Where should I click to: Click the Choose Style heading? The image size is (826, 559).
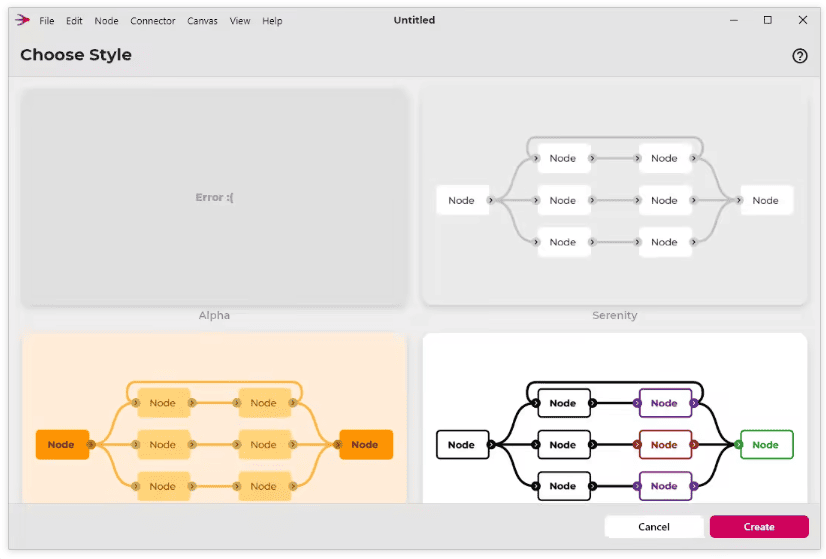[76, 55]
